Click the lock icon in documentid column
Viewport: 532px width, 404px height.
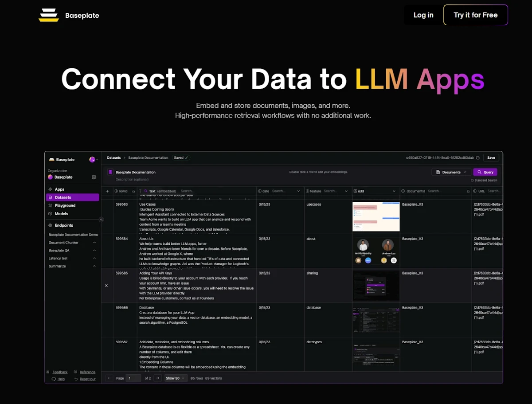(468, 191)
